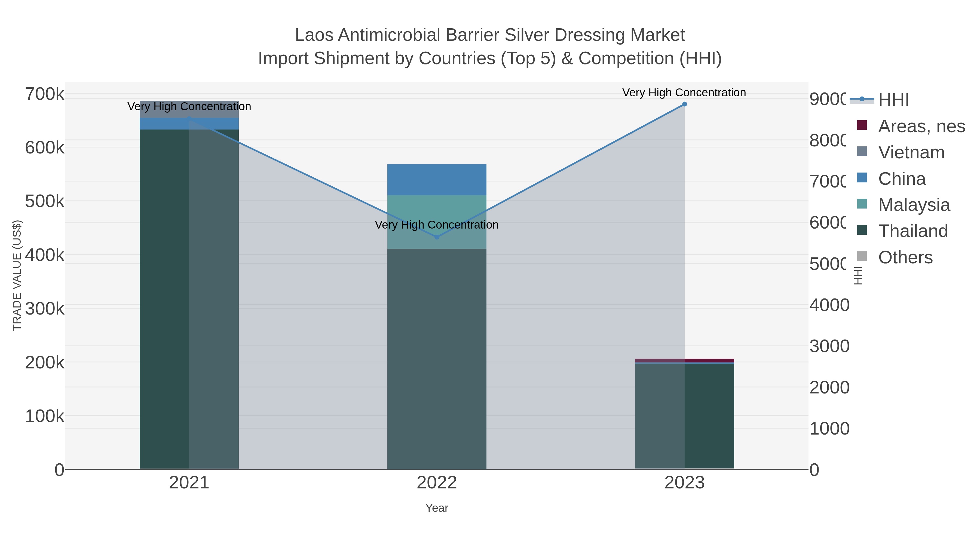Toggle the Vietnam legend entry
The width and height of the screenshot is (980, 551).
click(x=900, y=152)
